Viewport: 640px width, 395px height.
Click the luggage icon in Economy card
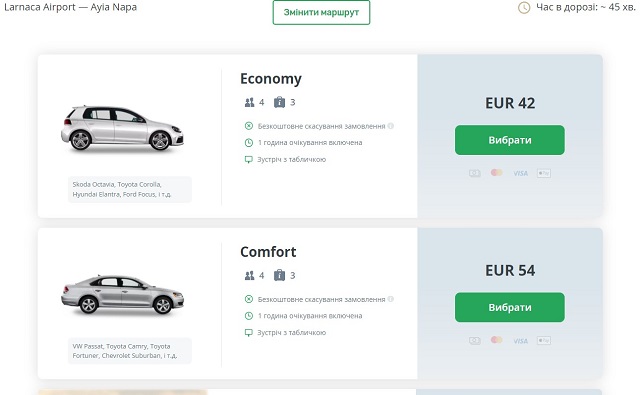pos(279,102)
